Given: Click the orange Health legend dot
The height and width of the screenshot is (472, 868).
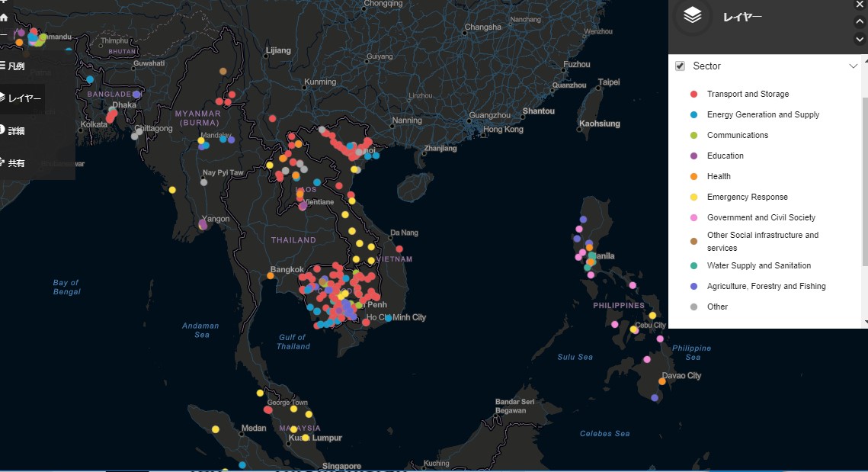Looking at the screenshot, I should (x=693, y=176).
